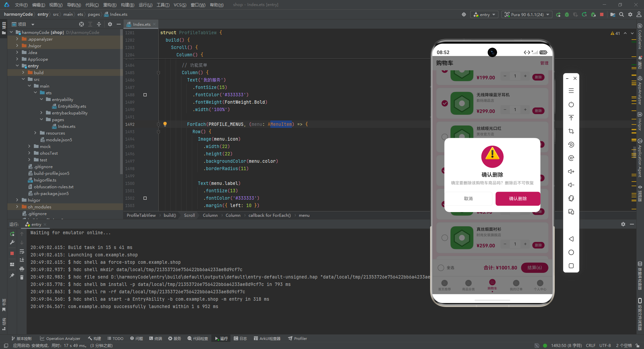Increase the emulator volume
Image resolution: width=644 pixels, height=349 pixels.
[571, 171]
